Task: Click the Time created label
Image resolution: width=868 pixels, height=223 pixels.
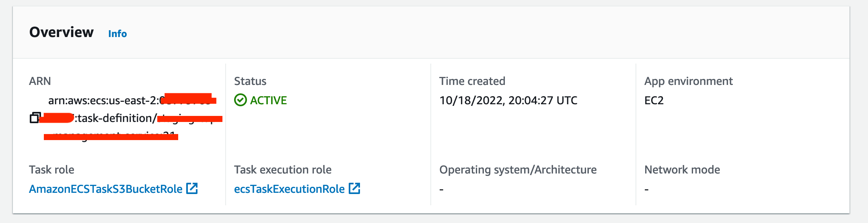Action: pyautogui.click(x=472, y=81)
